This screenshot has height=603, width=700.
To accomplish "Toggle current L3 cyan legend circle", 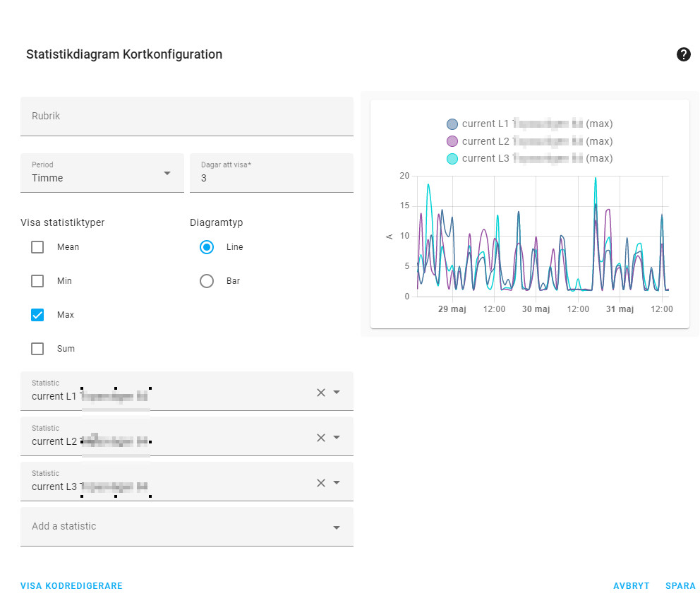I will pos(452,159).
